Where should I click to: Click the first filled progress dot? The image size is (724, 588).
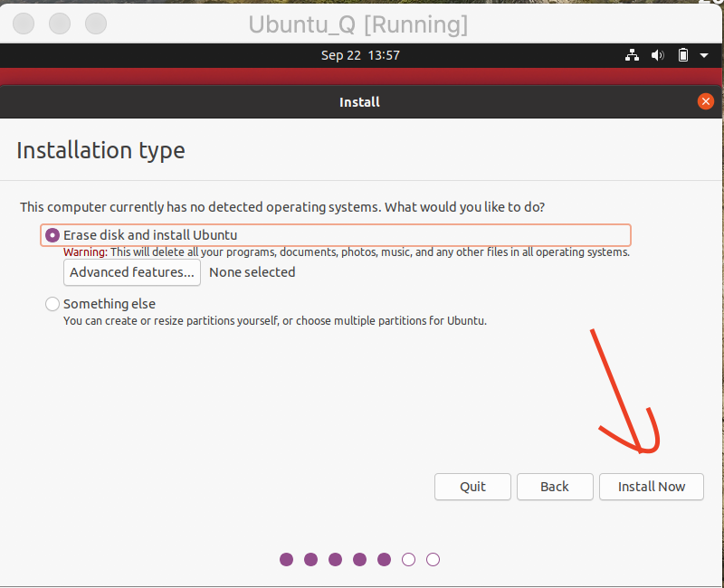[287, 560]
